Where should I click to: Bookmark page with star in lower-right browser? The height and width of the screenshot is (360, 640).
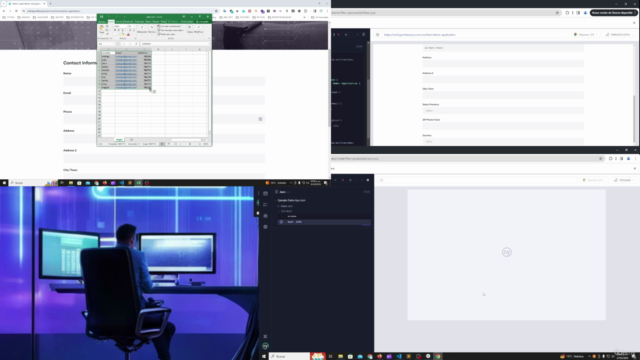pyautogui.click(x=600, y=158)
